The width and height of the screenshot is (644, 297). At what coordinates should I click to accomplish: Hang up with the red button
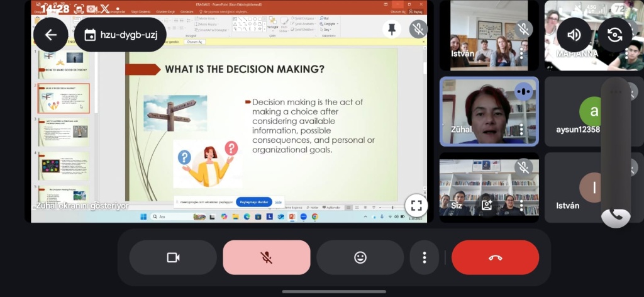point(495,257)
